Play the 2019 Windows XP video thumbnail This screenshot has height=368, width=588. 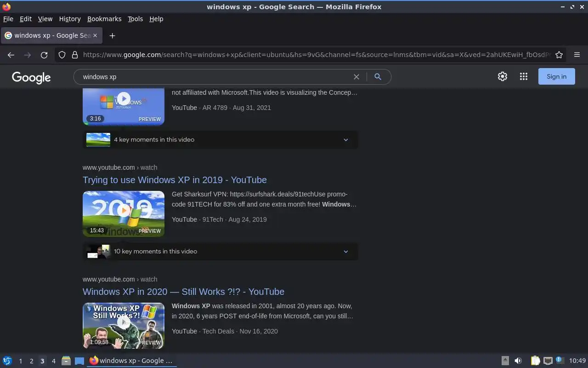coord(124,214)
